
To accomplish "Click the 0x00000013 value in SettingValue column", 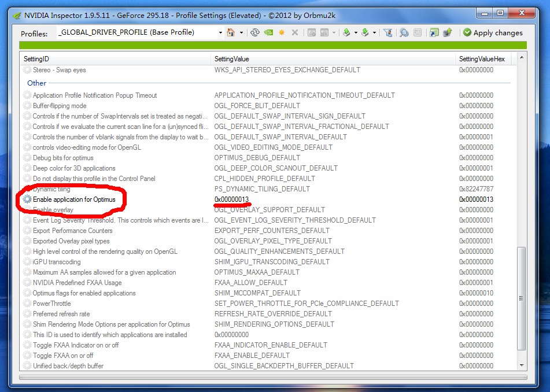I will [231, 199].
